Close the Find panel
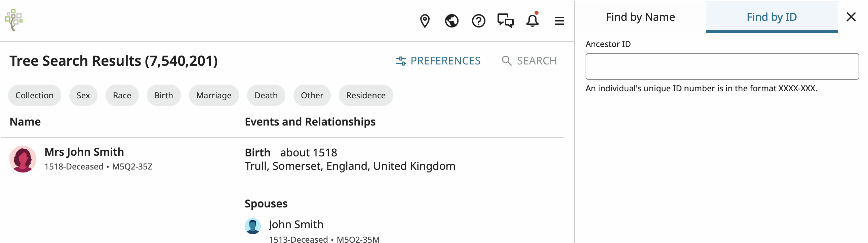 coord(851,17)
